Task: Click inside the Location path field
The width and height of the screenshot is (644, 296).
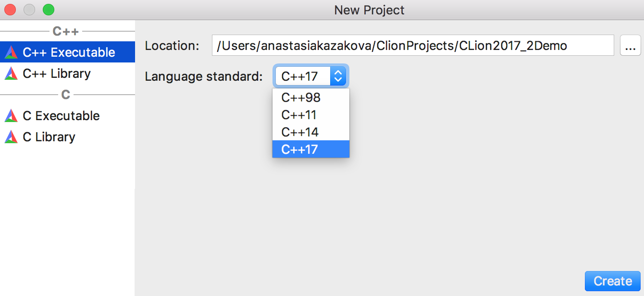Action: tap(413, 46)
